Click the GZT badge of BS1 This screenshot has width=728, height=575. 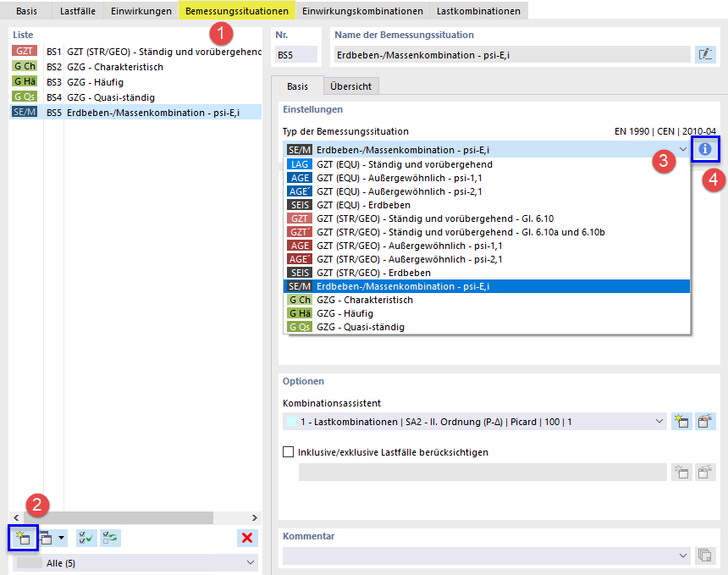tap(25, 51)
